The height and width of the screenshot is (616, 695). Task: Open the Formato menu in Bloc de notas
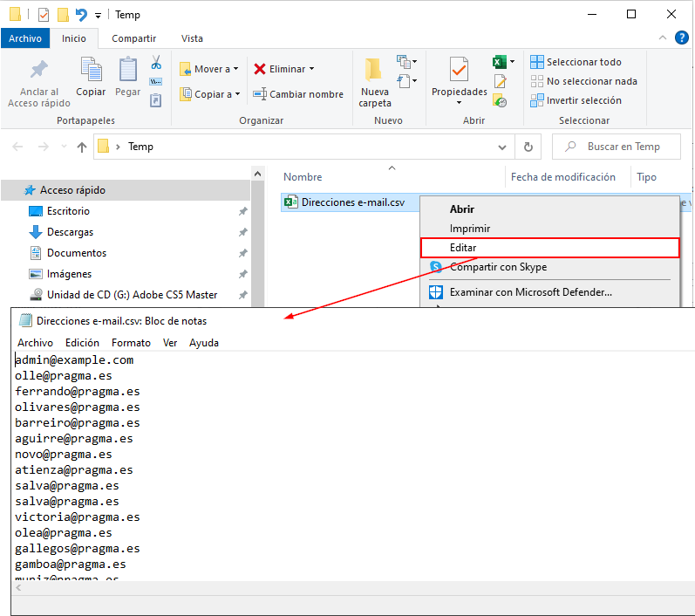click(131, 343)
